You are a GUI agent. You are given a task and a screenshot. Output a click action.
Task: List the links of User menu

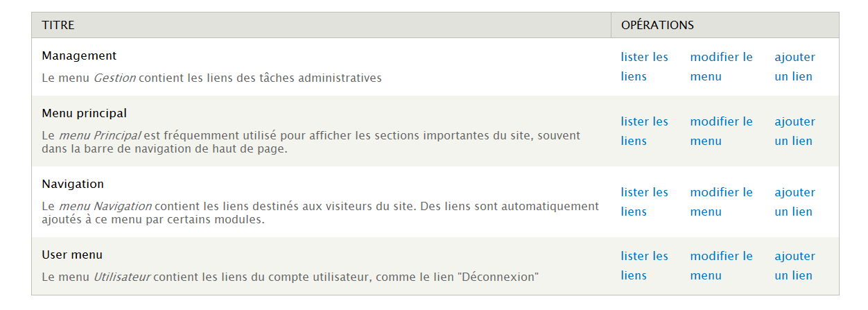coord(644,257)
